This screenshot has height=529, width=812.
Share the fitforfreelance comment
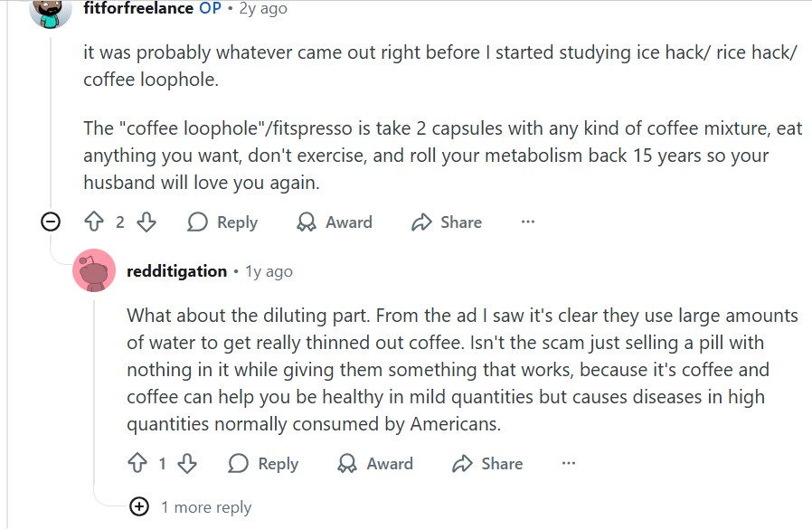point(446,222)
